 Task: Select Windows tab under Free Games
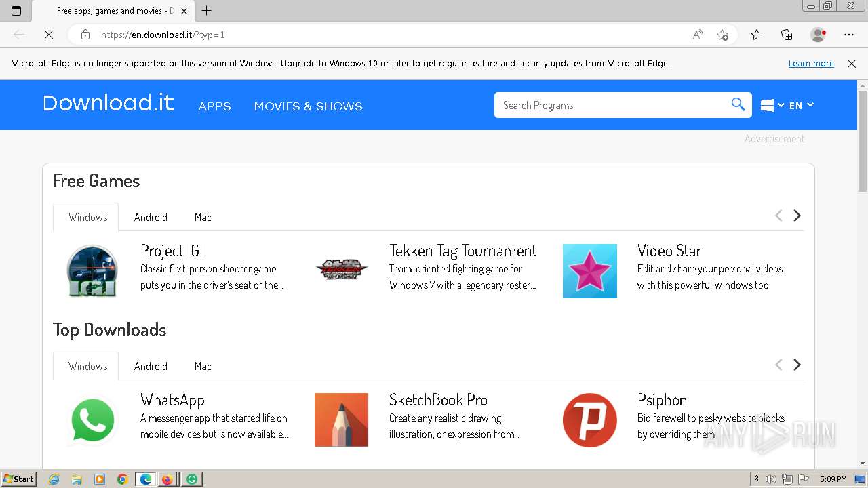pos(87,217)
